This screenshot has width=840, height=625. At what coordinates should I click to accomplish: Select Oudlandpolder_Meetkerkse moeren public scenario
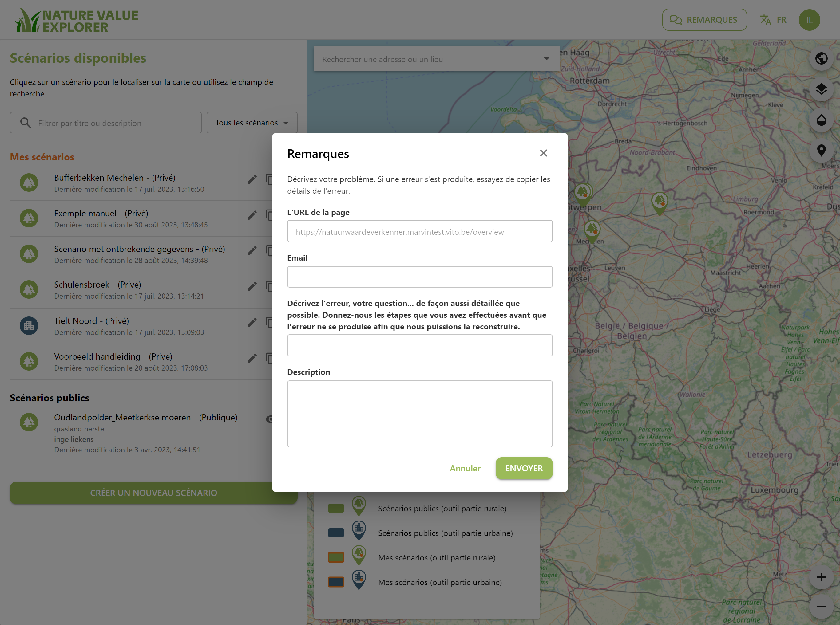pos(146,417)
